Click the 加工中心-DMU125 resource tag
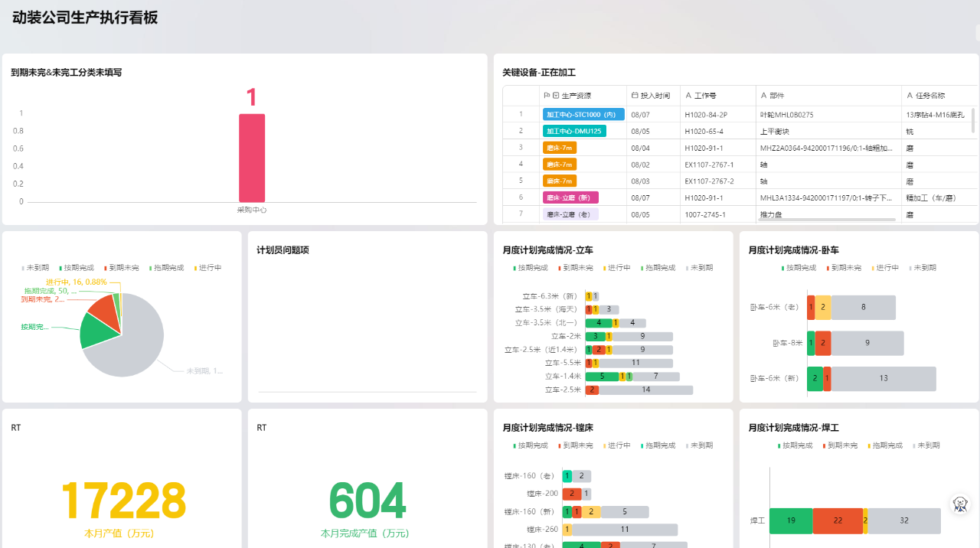Screen dimensions: 980x548 tap(574, 131)
